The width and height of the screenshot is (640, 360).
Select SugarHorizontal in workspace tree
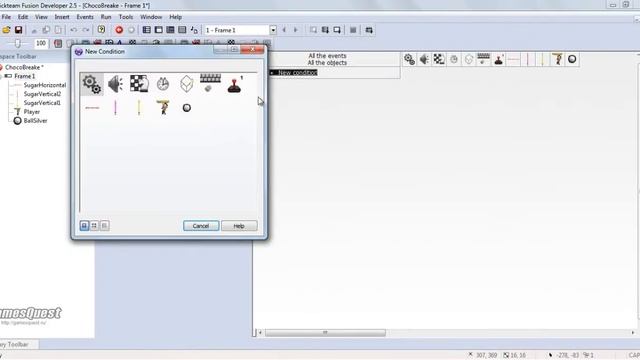(x=44, y=85)
